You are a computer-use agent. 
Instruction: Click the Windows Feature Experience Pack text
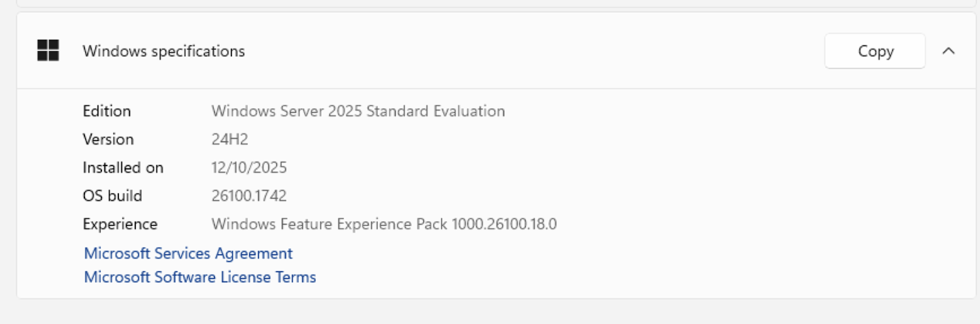click(384, 224)
